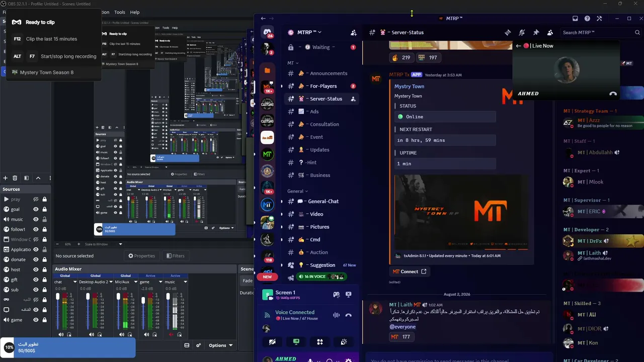Open MT | DrFx member profile

[603, 241]
